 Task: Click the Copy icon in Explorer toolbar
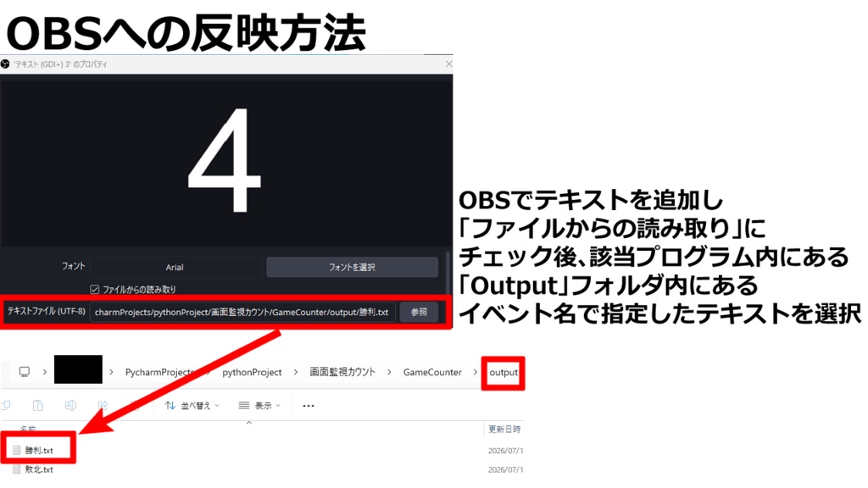[x=7, y=406]
